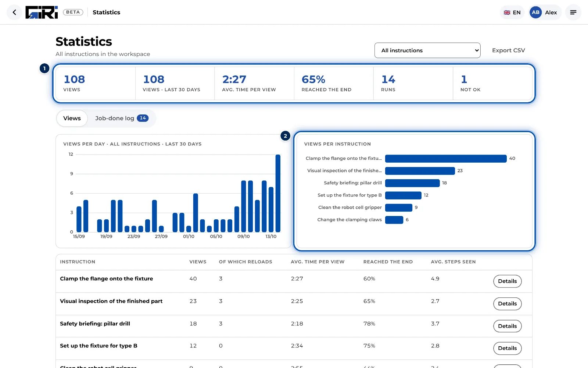588x368 pixels.
Task: Click Export CSV
Action: [508, 50]
